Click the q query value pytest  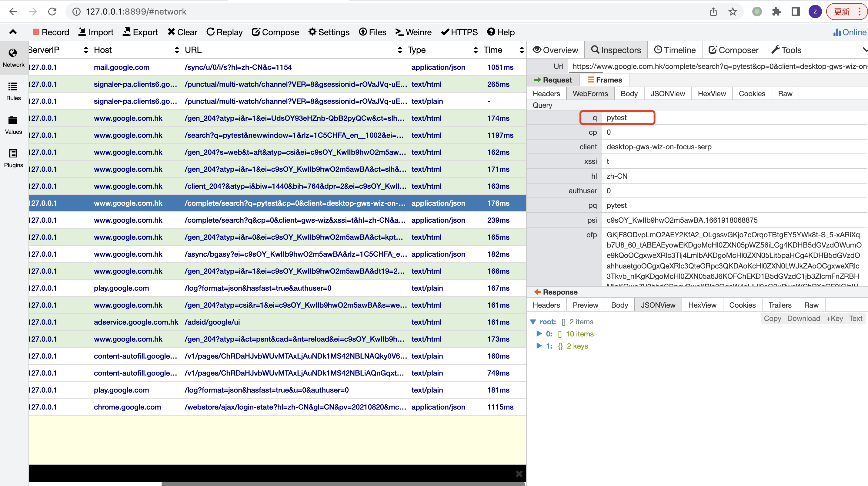[x=617, y=117]
